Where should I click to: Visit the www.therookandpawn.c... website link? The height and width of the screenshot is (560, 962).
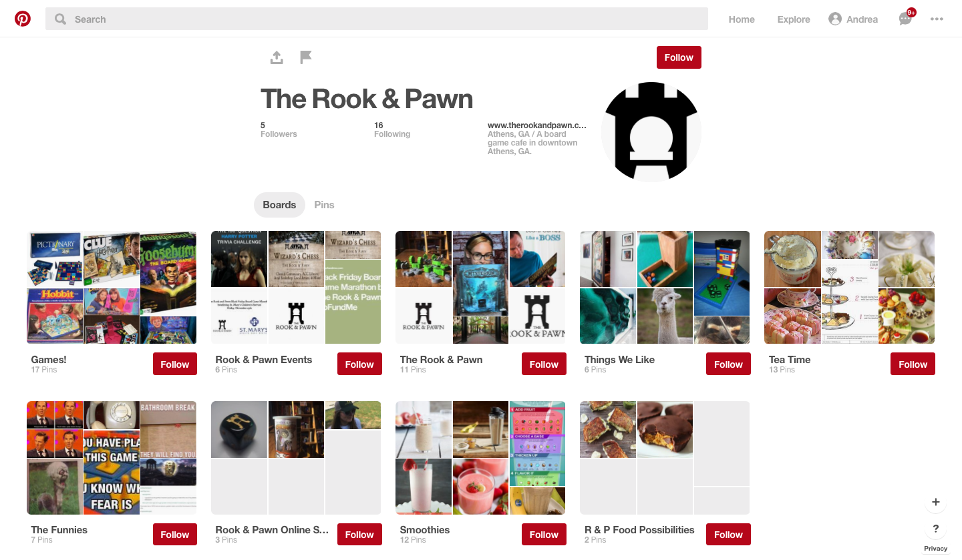(x=537, y=125)
